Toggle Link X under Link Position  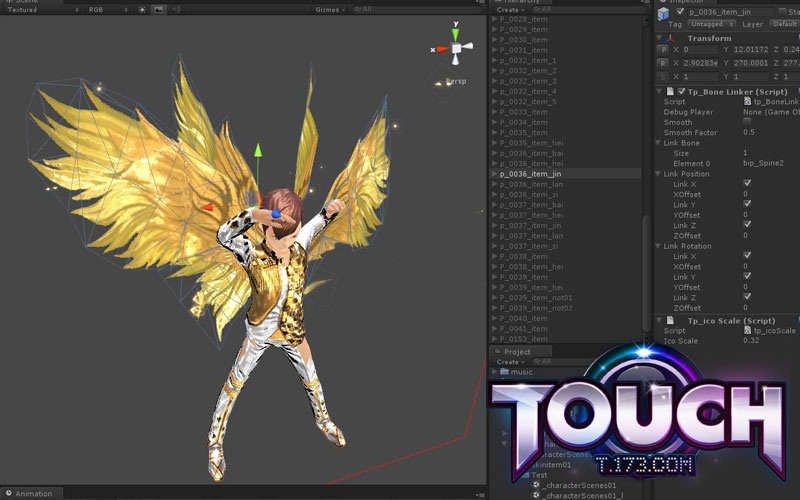[x=747, y=183]
